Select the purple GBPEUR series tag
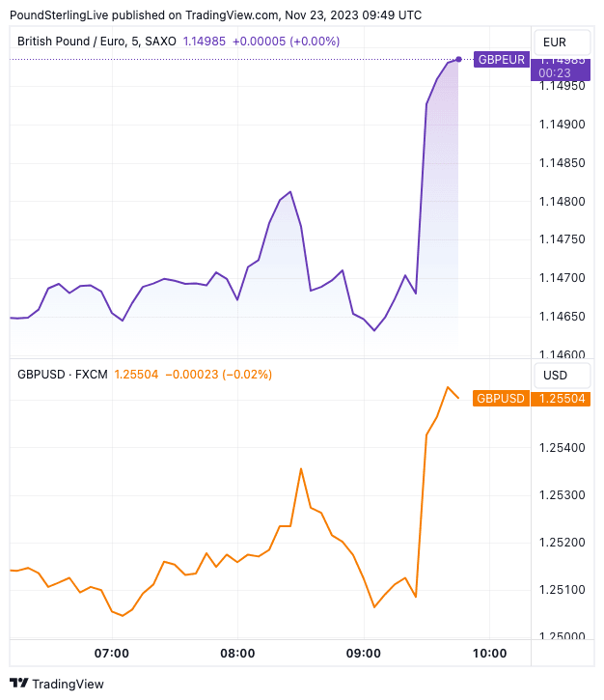The width and height of the screenshot is (604, 700). (x=501, y=60)
